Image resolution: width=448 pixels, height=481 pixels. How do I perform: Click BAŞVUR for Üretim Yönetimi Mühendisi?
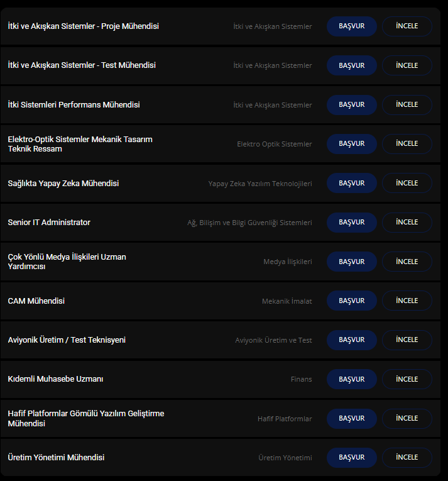[351, 457]
